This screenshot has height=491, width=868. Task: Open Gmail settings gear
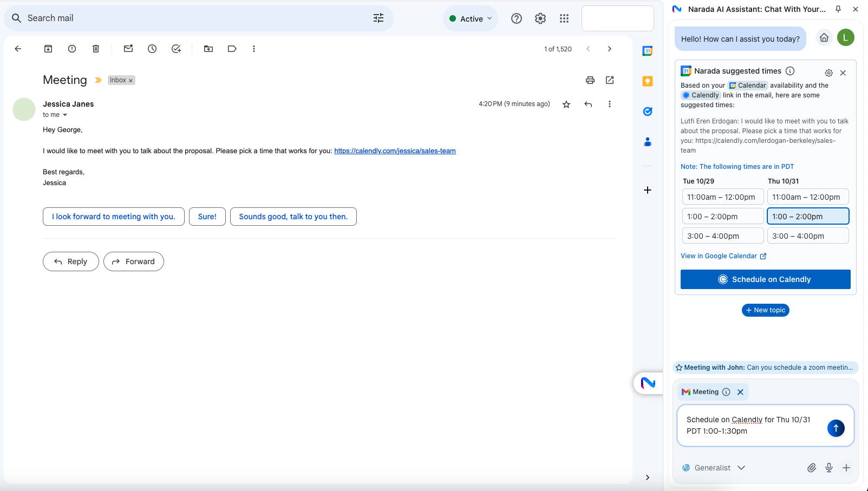[x=540, y=18]
